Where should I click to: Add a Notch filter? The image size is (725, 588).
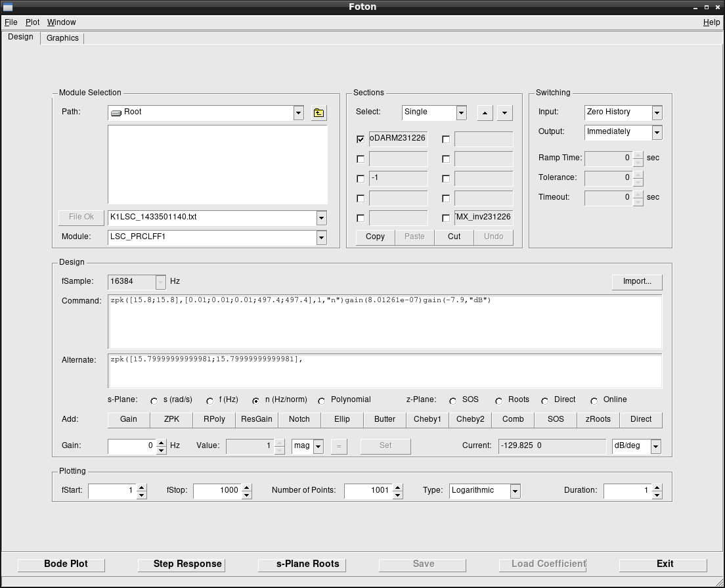[x=299, y=420]
